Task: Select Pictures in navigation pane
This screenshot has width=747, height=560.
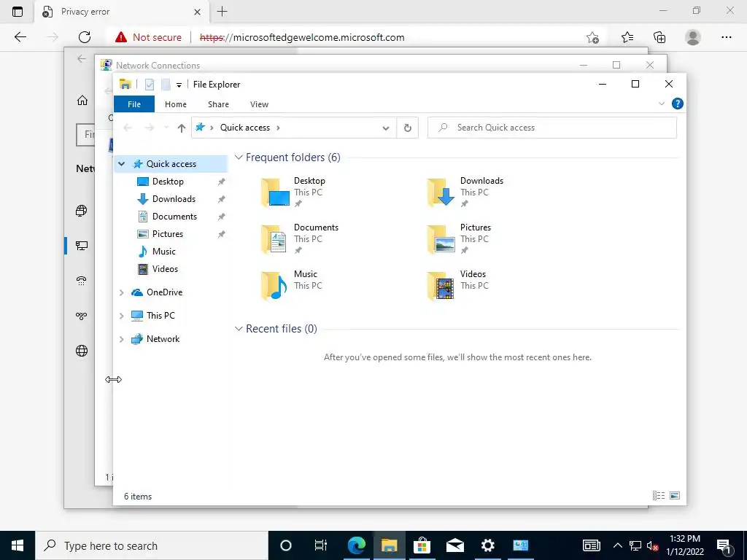Action: pyautogui.click(x=167, y=234)
